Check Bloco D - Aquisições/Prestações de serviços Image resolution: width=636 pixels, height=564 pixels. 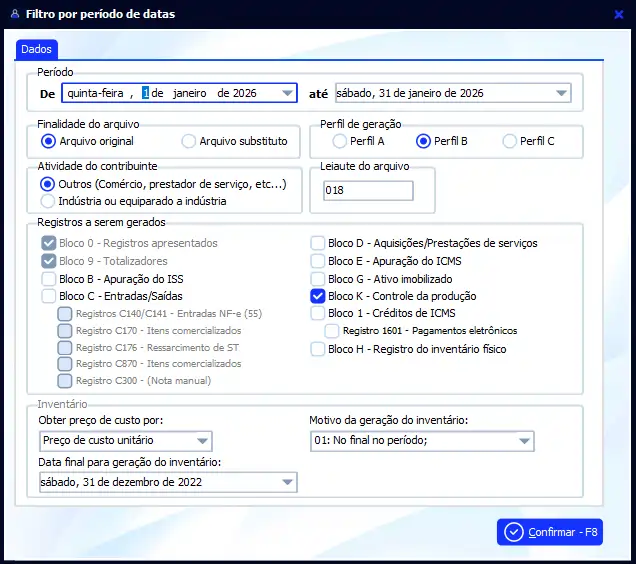point(318,243)
